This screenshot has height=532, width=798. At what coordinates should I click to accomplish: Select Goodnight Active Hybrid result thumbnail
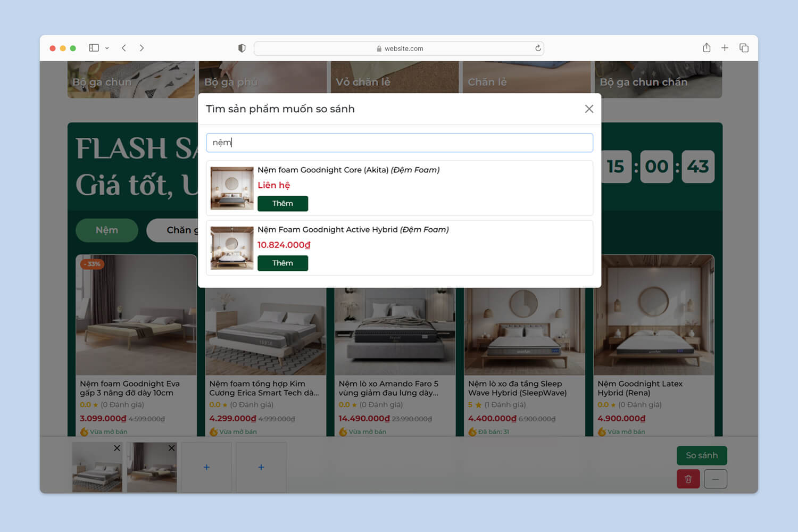pyautogui.click(x=232, y=248)
